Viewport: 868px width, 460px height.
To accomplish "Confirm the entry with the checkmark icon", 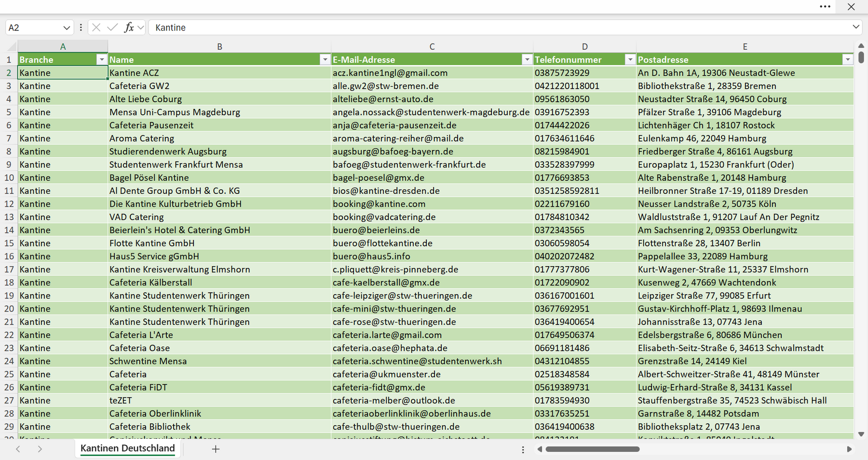I will point(112,27).
